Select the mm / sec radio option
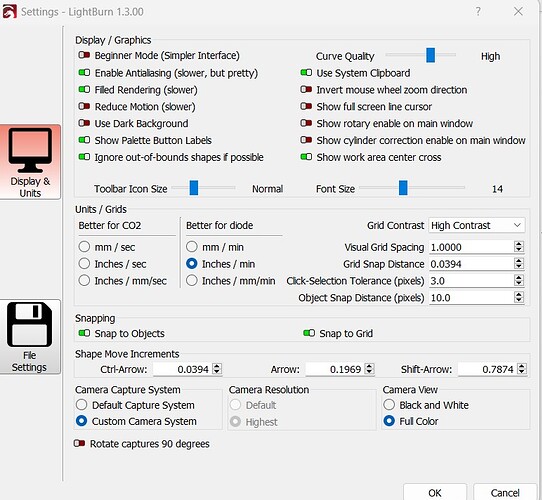This screenshot has height=500, width=542. [84, 247]
